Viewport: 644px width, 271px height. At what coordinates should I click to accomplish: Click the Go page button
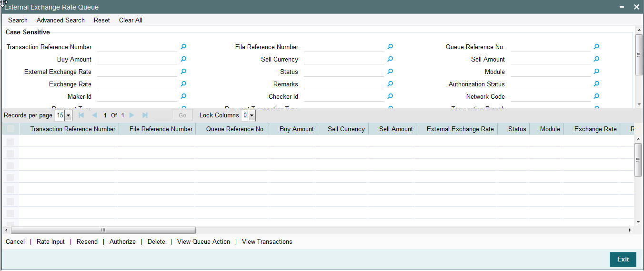pos(182,115)
